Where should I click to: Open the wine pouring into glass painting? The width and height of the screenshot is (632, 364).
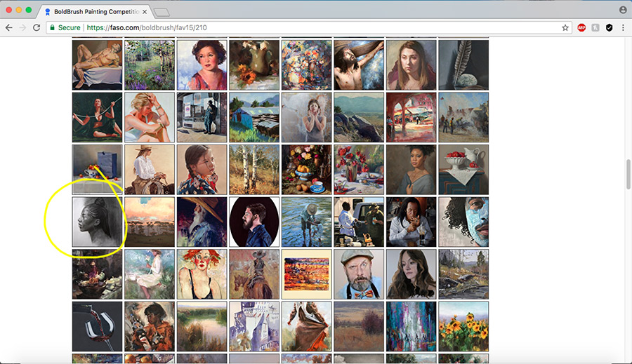pyautogui.click(x=97, y=327)
